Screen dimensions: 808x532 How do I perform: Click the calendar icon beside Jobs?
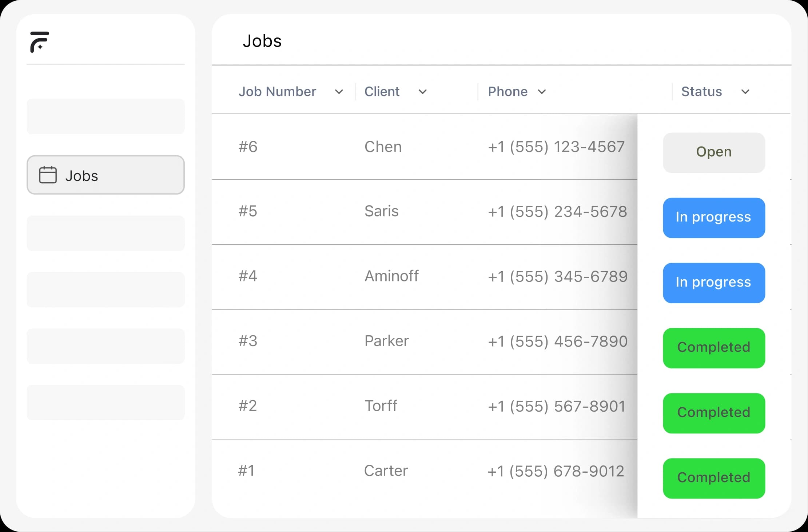pos(48,175)
